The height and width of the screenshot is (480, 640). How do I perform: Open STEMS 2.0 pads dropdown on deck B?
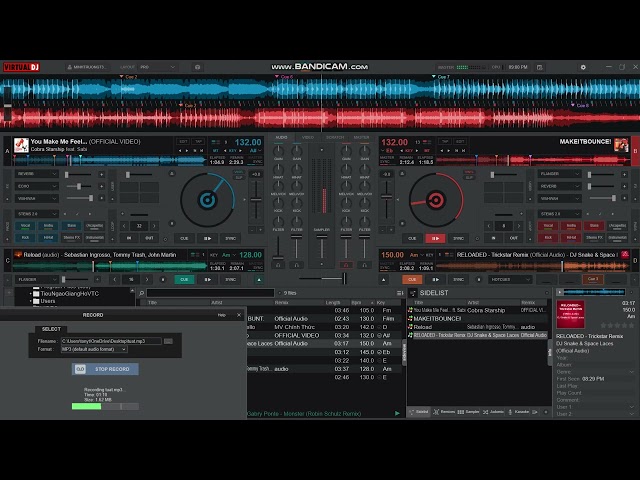(559, 214)
